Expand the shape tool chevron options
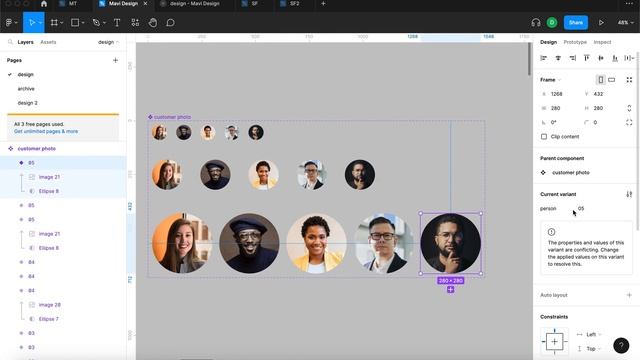 (x=83, y=23)
